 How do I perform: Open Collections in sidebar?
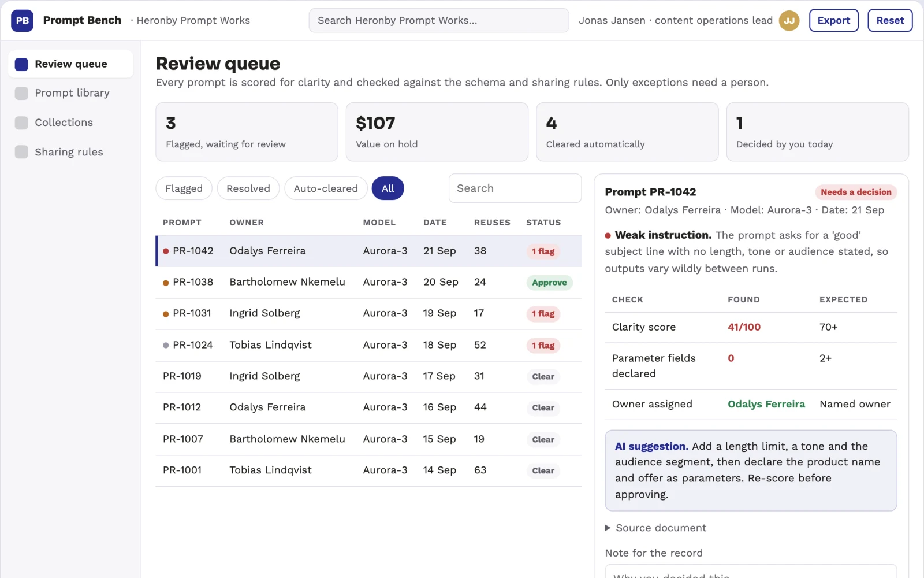pyautogui.click(x=71, y=123)
